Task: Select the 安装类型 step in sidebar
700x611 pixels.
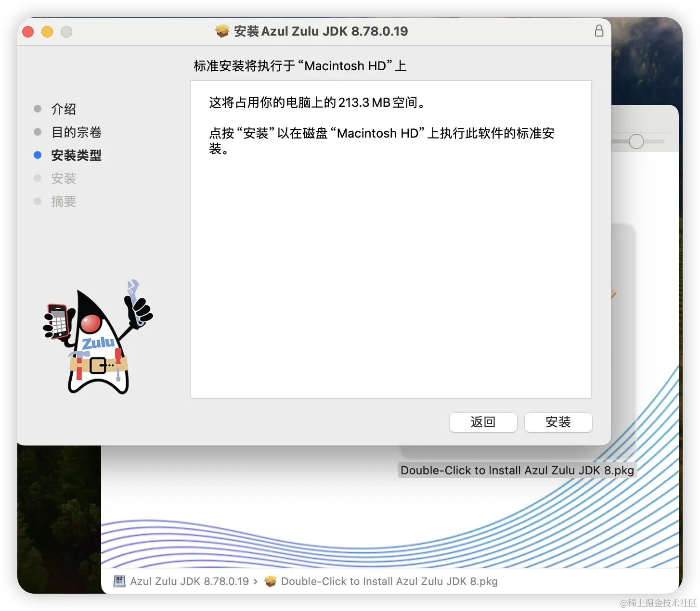Action: (x=76, y=155)
